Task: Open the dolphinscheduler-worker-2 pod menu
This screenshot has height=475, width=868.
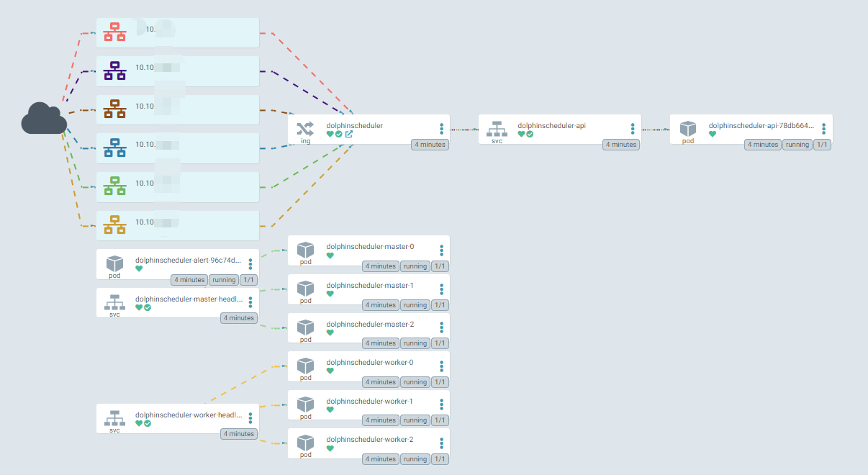Action: pyautogui.click(x=441, y=443)
